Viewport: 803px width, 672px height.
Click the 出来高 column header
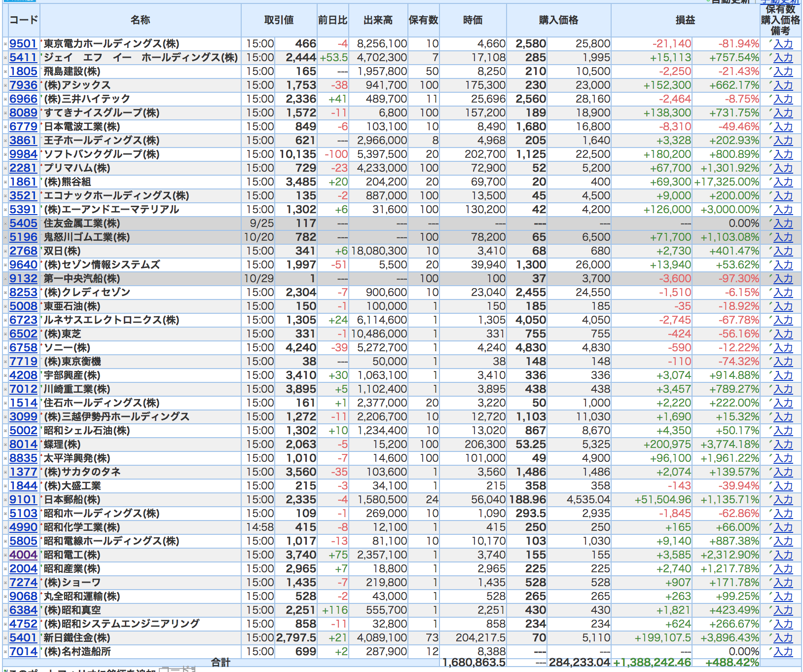(x=378, y=20)
